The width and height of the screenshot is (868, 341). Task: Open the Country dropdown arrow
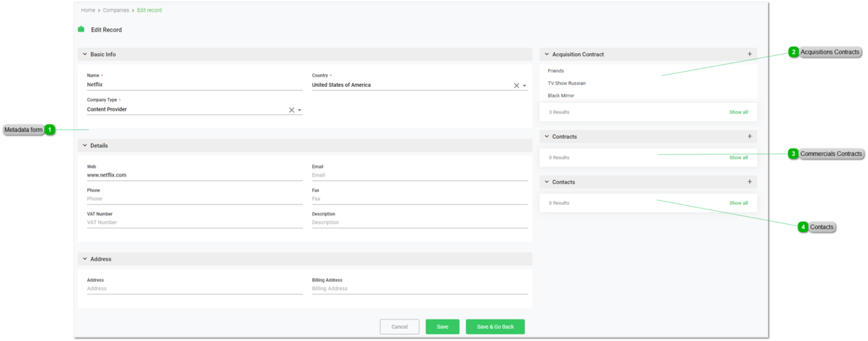click(x=525, y=85)
